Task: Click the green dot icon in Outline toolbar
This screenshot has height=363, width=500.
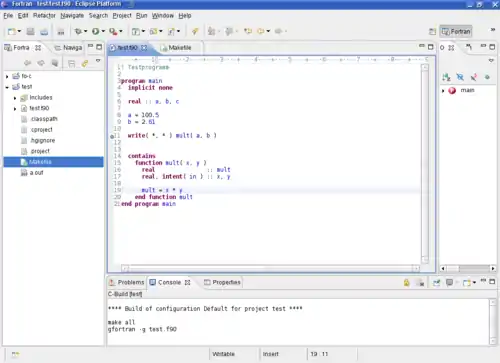Action: 487,77
